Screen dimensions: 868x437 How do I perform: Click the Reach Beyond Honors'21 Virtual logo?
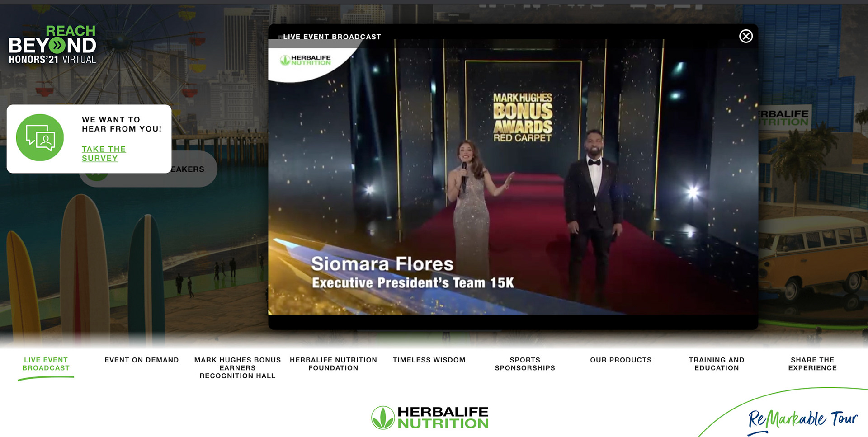(52, 44)
